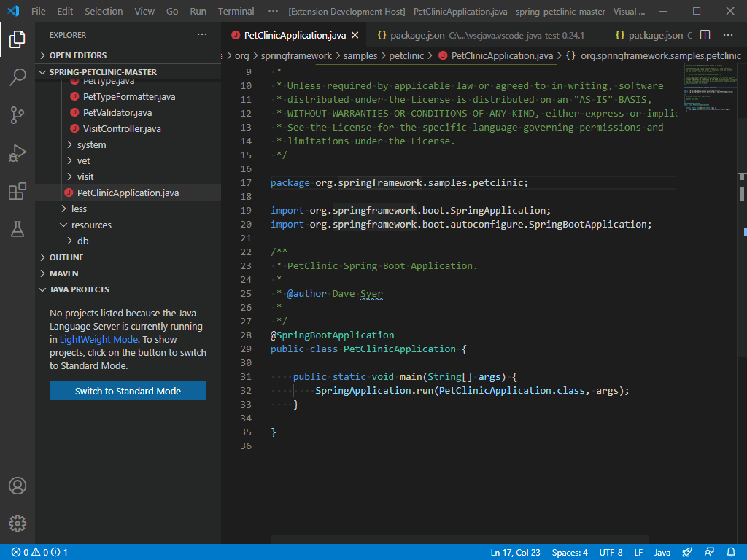
Task: Click the Accounts icon in activity bar
Action: [18, 486]
